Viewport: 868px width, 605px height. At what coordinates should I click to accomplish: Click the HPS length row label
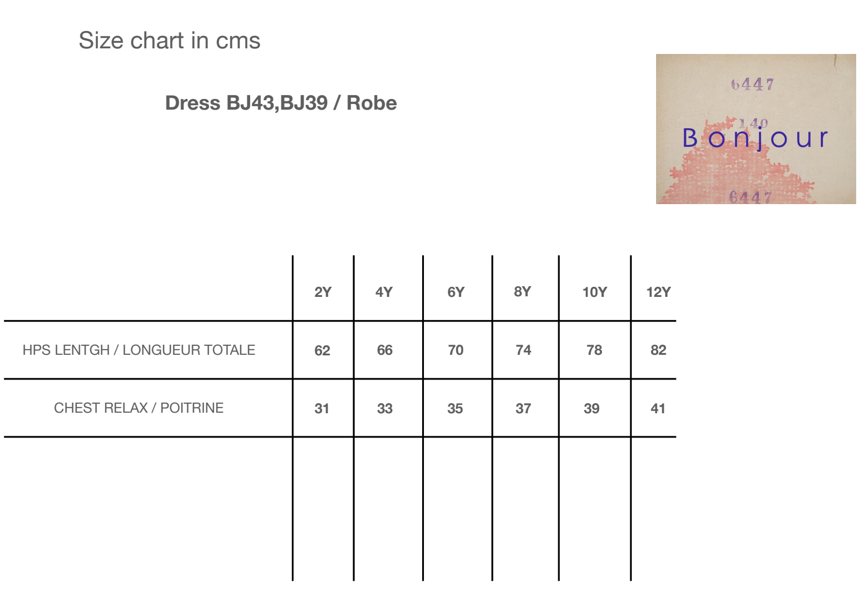click(139, 350)
